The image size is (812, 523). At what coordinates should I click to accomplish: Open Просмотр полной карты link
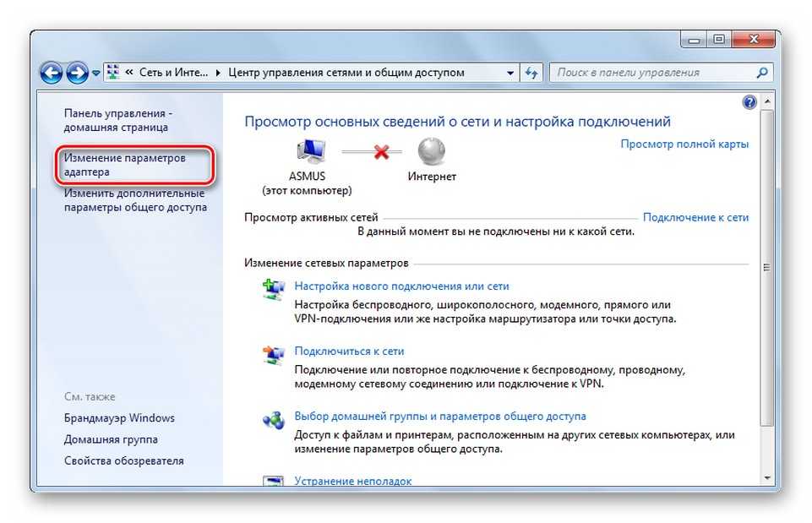[x=684, y=144]
